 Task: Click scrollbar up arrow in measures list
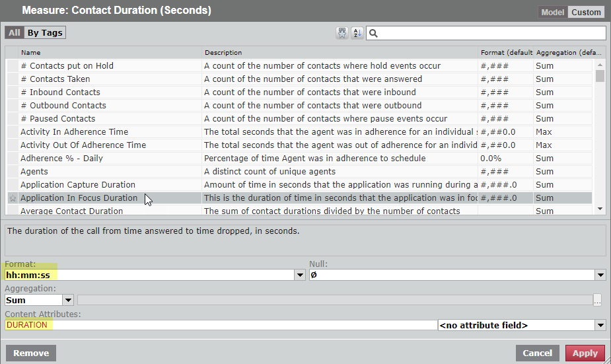point(600,65)
